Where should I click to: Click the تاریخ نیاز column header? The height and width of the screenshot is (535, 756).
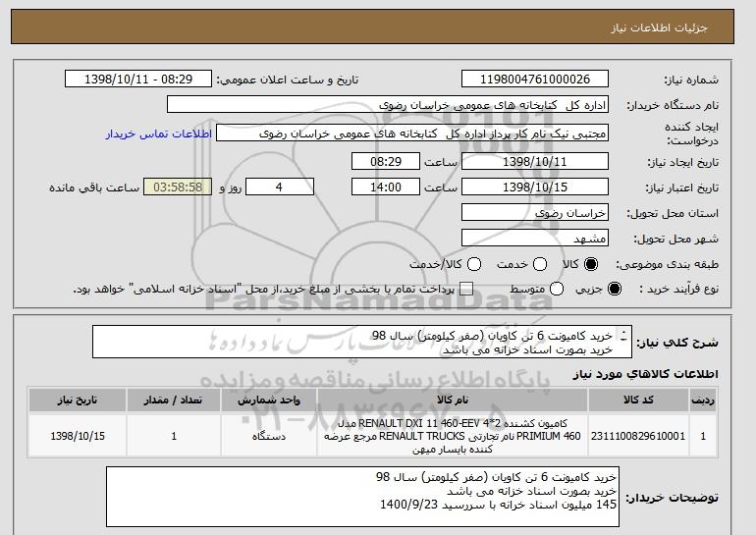point(78,400)
